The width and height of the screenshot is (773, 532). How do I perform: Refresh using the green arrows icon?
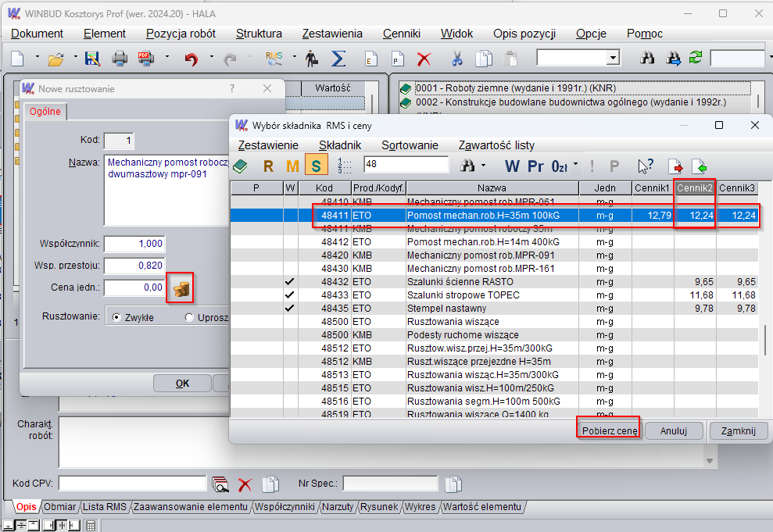pos(696,58)
